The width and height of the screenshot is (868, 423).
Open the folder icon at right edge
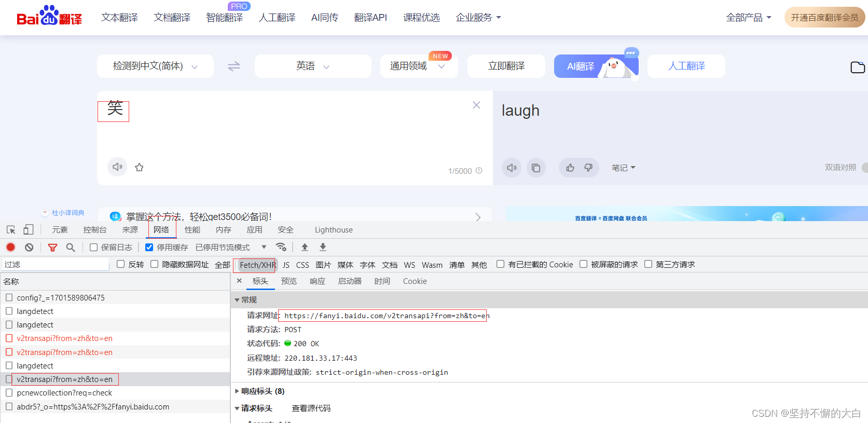point(858,67)
